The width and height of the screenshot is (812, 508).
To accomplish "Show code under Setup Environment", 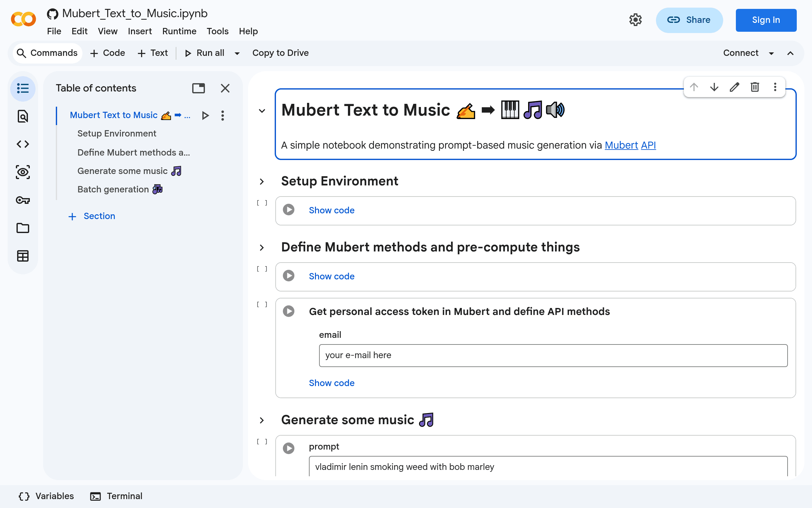I will coord(331,210).
